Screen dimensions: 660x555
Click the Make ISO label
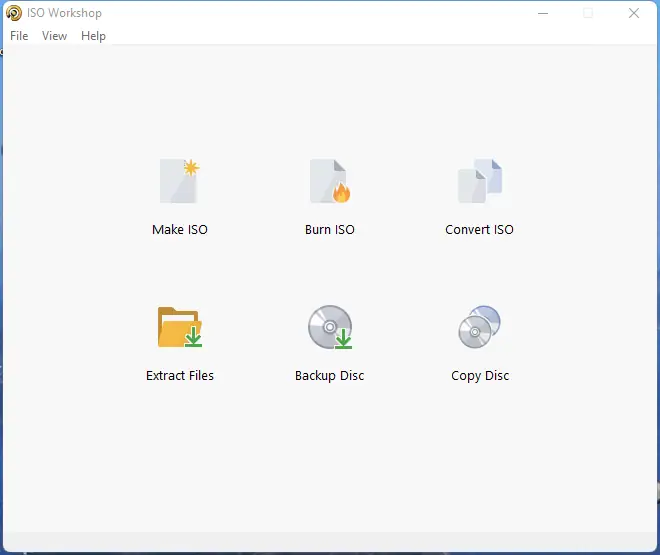pyautogui.click(x=180, y=230)
